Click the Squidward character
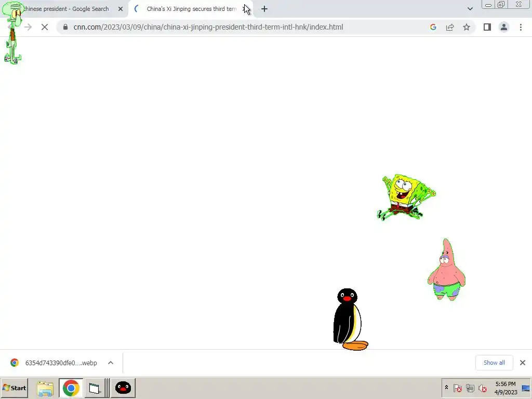Image resolution: width=532 pixels, height=399 pixels. 13,33
